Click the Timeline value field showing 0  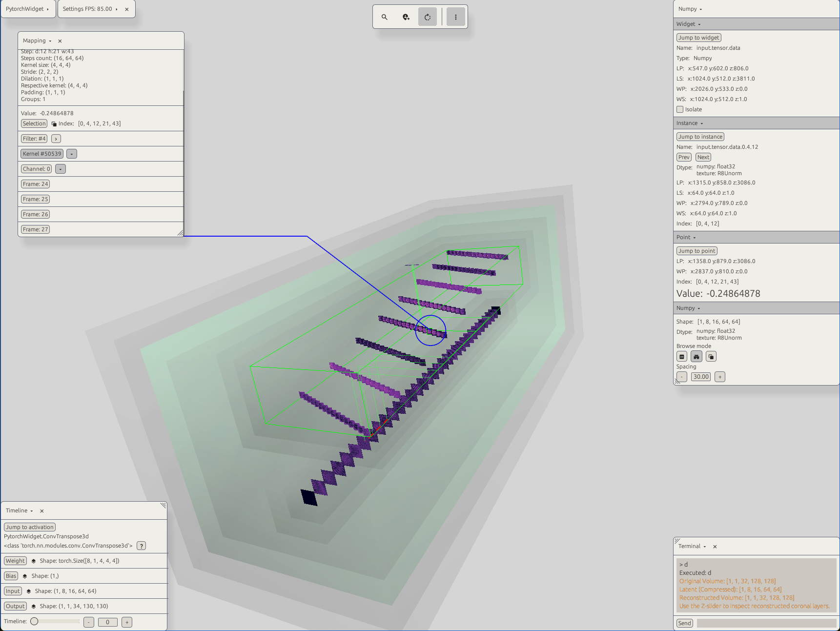point(108,622)
